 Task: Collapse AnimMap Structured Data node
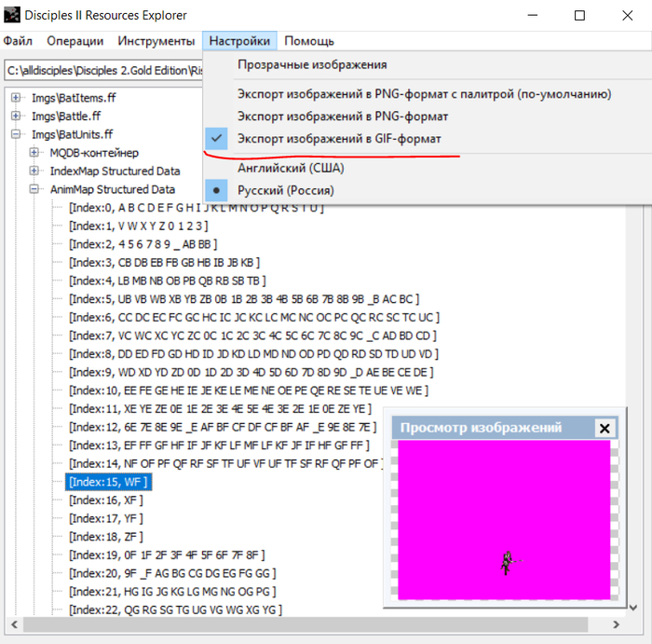(34, 189)
